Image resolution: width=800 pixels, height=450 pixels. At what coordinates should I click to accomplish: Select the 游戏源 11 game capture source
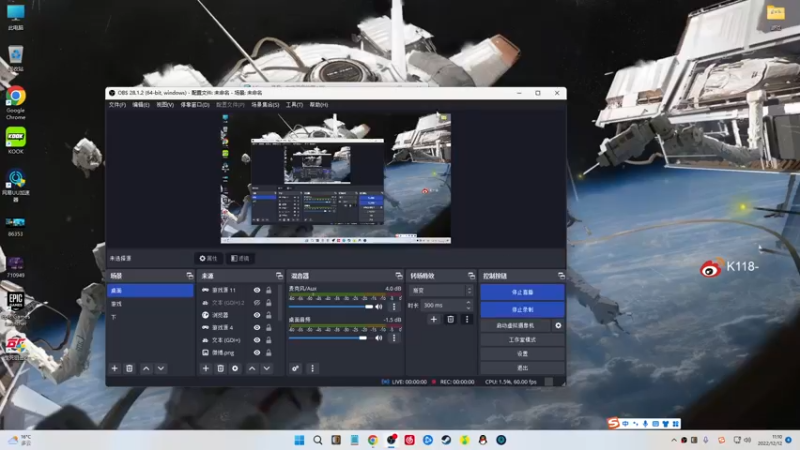click(x=224, y=290)
